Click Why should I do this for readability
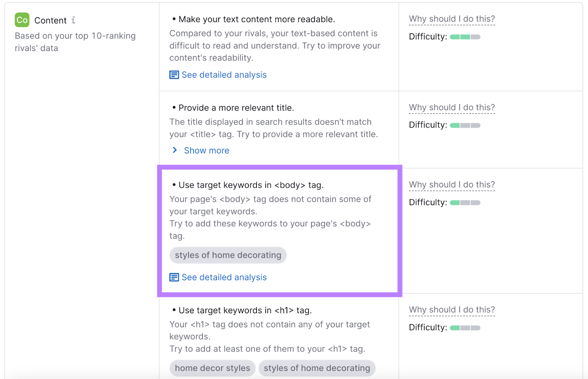Screen dimensions: 588x379 pos(452,19)
